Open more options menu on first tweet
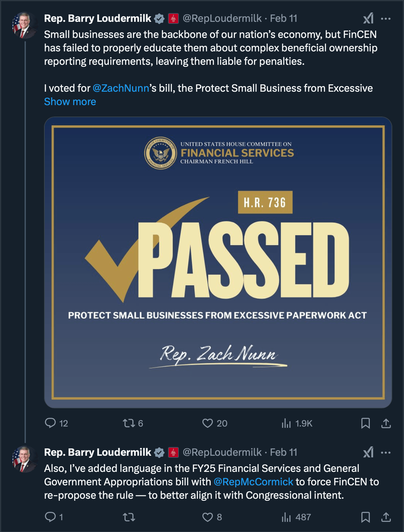 point(386,18)
